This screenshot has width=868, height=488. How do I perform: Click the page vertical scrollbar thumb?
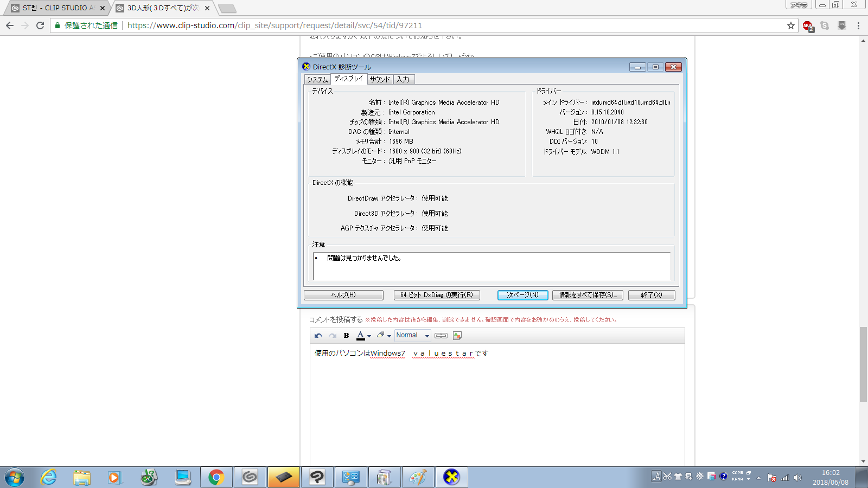863,364
